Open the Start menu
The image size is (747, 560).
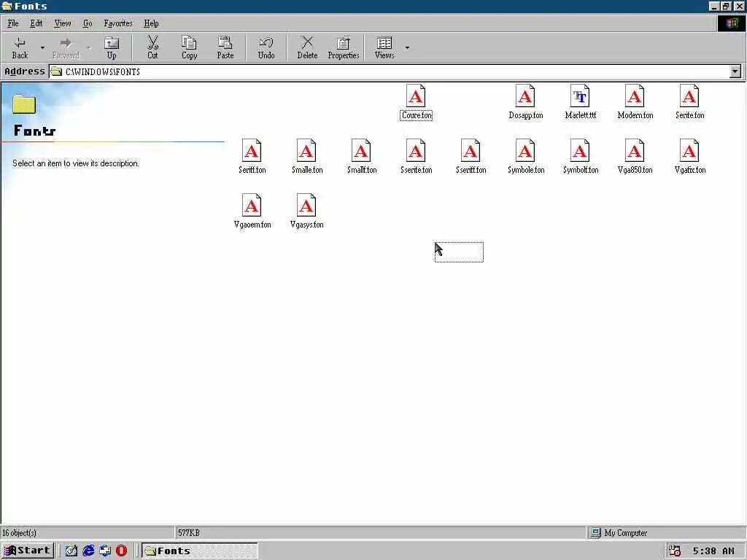[28, 551]
